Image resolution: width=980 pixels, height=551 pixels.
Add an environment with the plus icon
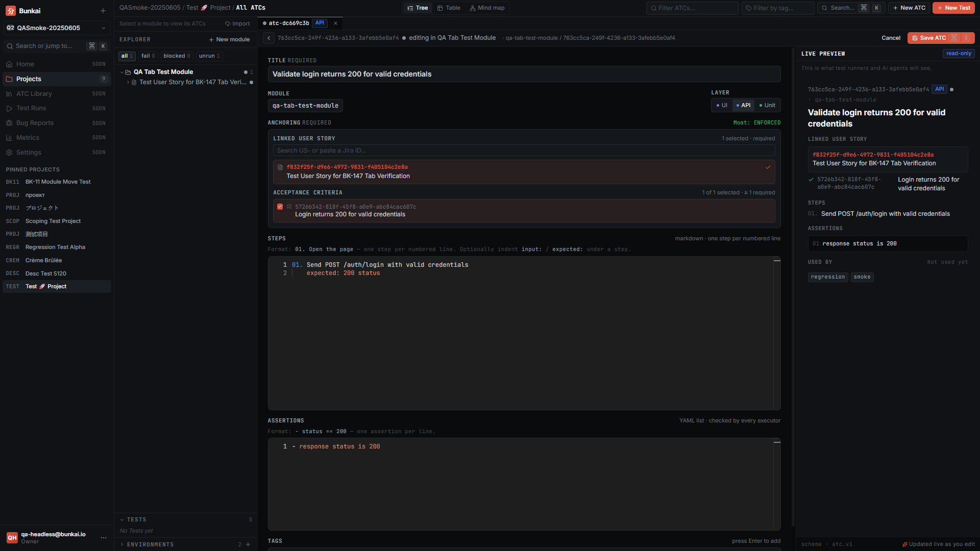coord(248,545)
